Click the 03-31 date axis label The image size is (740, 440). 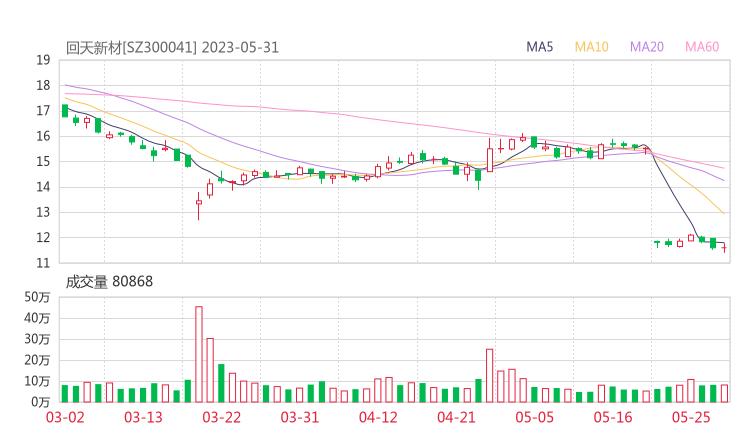pyautogui.click(x=300, y=418)
